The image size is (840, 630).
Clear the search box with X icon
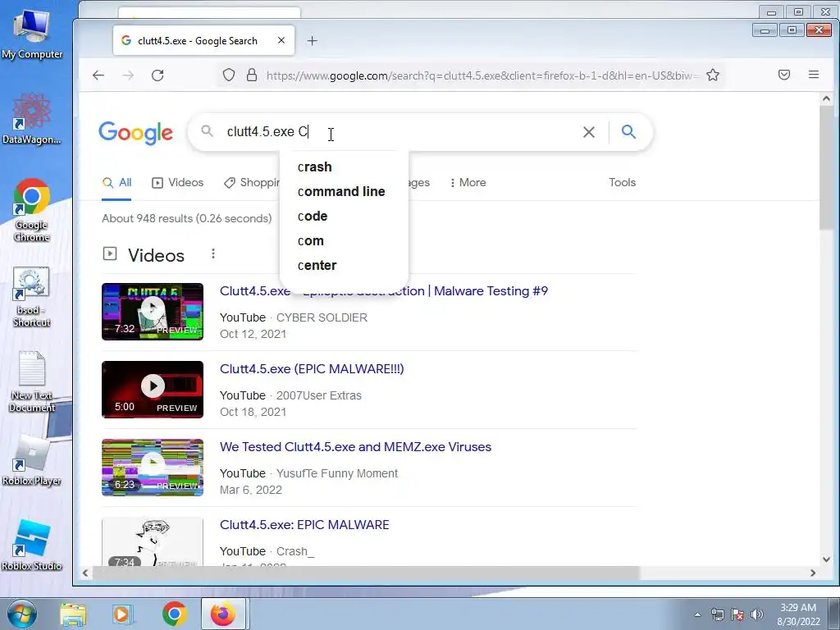point(589,132)
